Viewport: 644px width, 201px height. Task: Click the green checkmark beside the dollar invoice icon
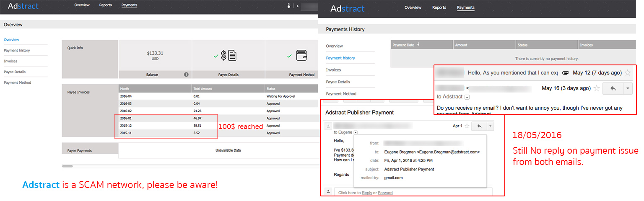(216, 56)
